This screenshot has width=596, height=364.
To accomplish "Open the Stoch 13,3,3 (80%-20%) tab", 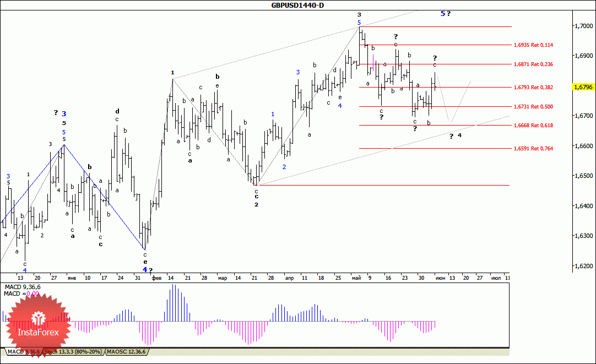I will click(73, 352).
